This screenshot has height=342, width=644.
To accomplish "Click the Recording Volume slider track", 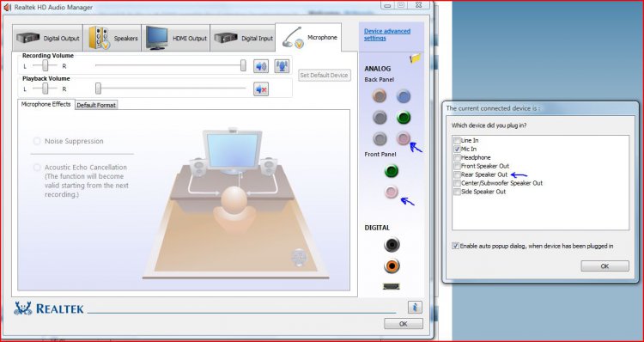I will coord(171,65).
